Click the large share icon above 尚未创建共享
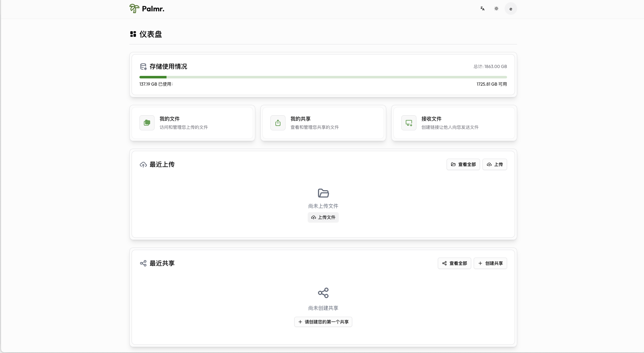Image resolution: width=644 pixels, height=353 pixels. tap(323, 293)
